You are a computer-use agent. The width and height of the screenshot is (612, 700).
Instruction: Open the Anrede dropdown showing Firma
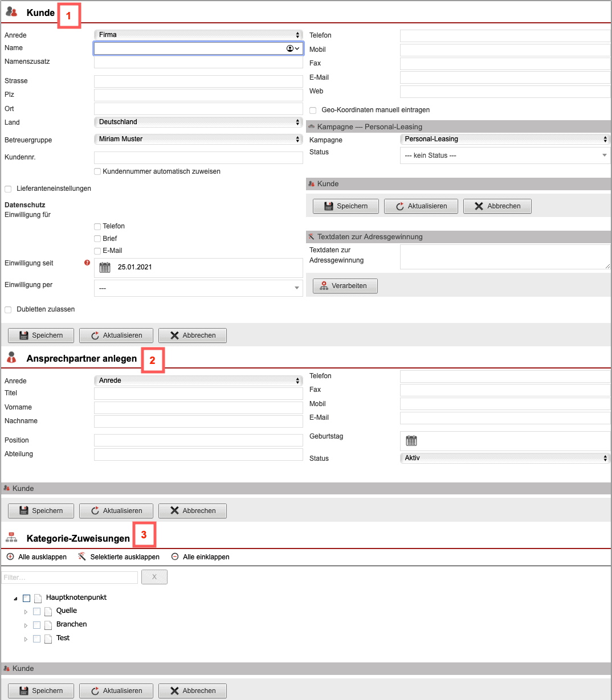click(x=198, y=35)
